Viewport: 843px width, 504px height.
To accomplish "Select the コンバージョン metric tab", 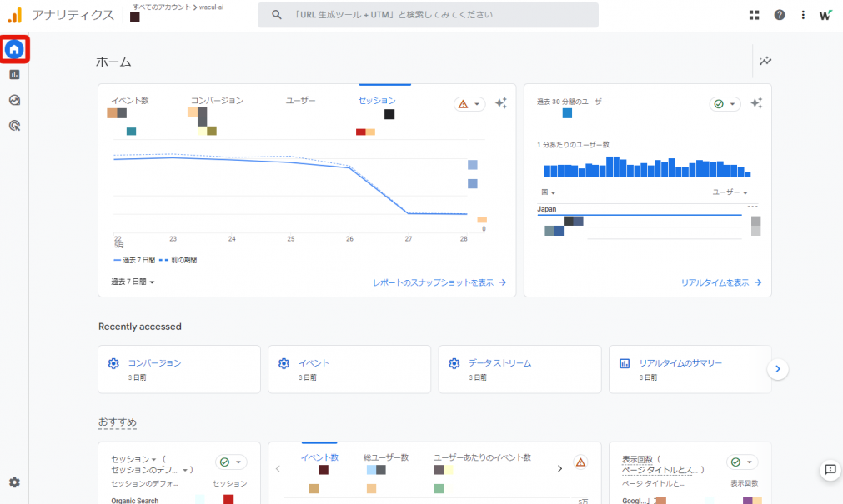I will (x=217, y=101).
